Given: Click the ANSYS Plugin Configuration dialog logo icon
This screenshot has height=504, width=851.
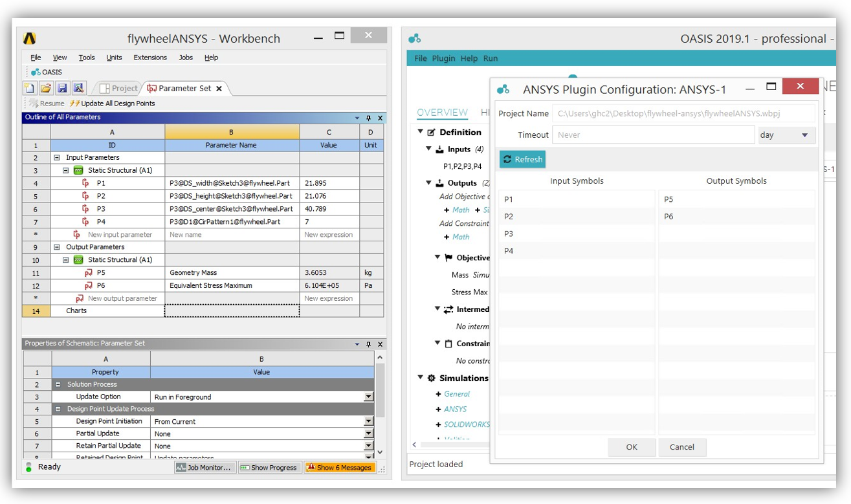Looking at the screenshot, I should click(x=503, y=89).
